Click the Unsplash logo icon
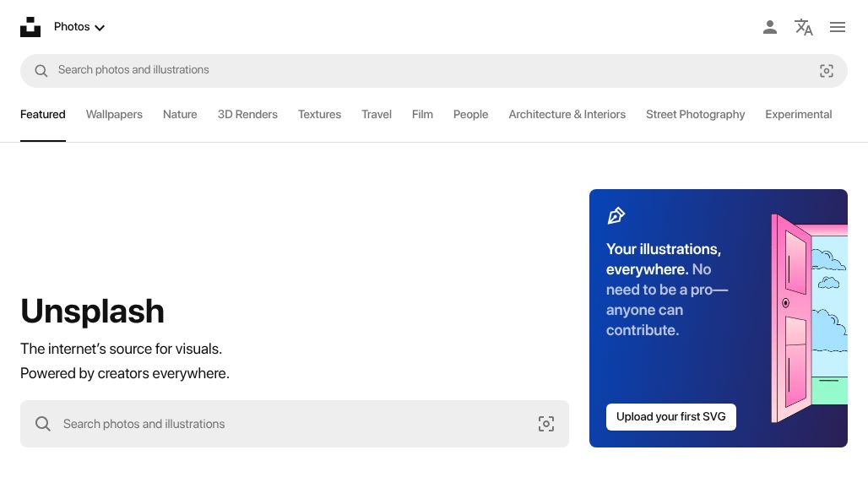The image size is (868, 488). click(x=30, y=27)
